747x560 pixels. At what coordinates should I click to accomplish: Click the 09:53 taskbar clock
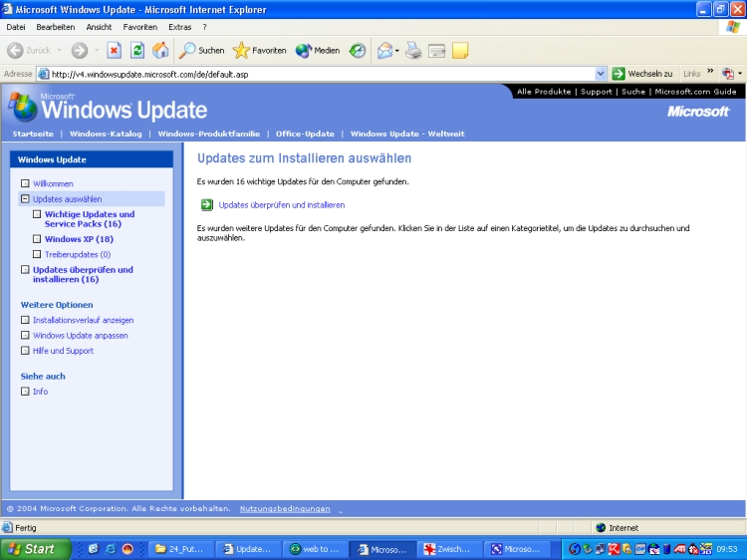pos(726,549)
